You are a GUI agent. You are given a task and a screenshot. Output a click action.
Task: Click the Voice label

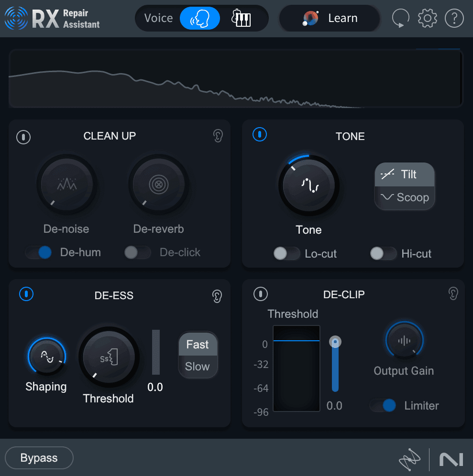(x=159, y=18)
